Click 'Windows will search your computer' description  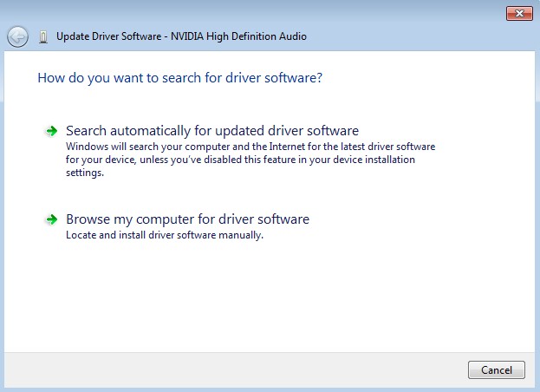point(250,160)
